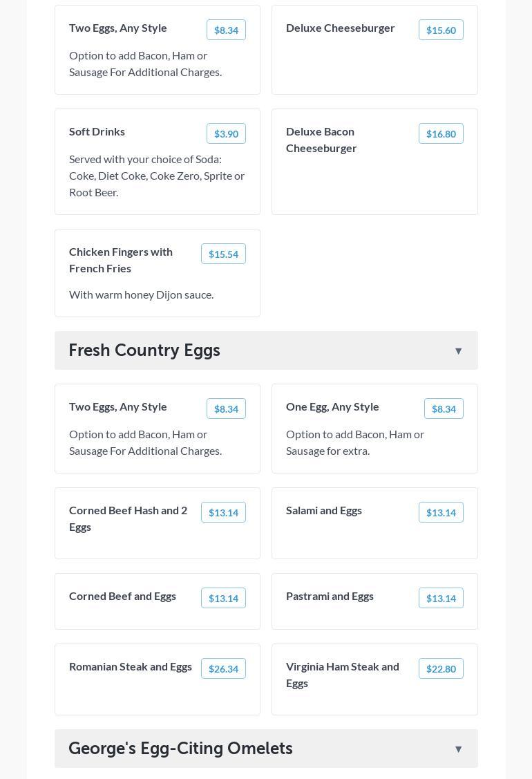Image resolution: width=532 pixels, height=779 pixels.
Task: Open the Soft Drinks item title
Action: [97, 131]
